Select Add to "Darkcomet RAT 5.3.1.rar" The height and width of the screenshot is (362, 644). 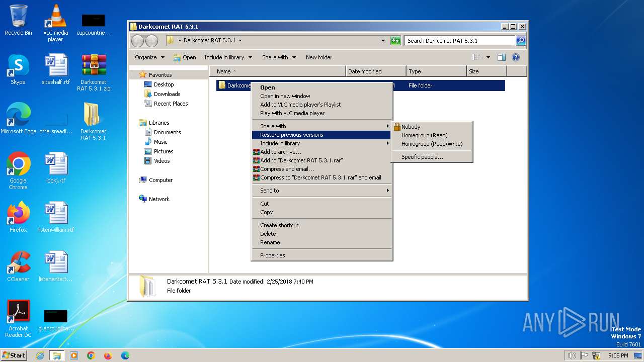(321, 160)
